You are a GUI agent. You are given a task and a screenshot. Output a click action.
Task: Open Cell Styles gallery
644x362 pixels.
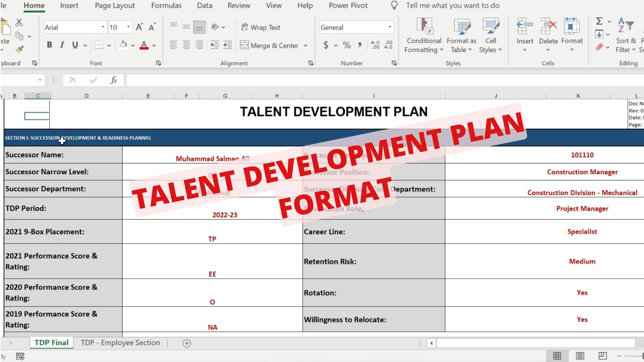coord(491,35)
